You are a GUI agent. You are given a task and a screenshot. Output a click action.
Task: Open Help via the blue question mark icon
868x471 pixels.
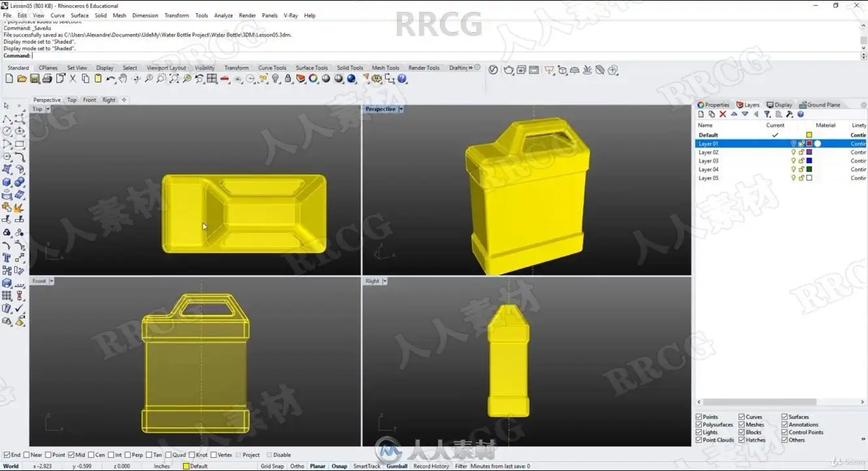(x=402, y=78)
